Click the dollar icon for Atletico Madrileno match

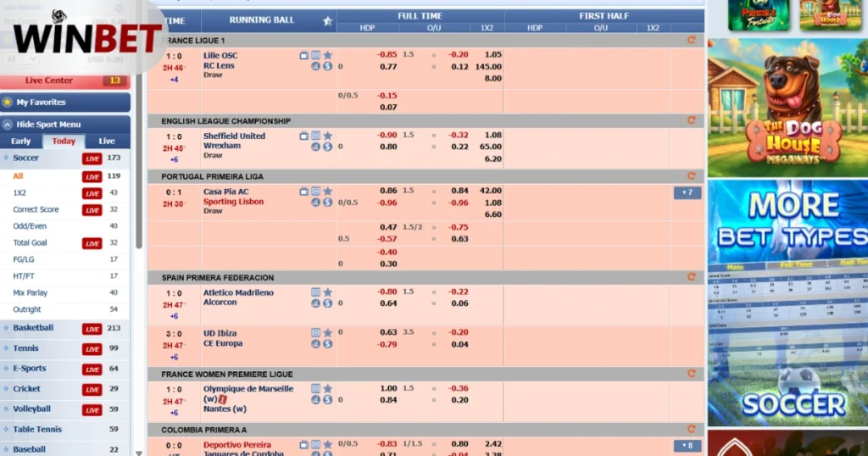[328, 303]
